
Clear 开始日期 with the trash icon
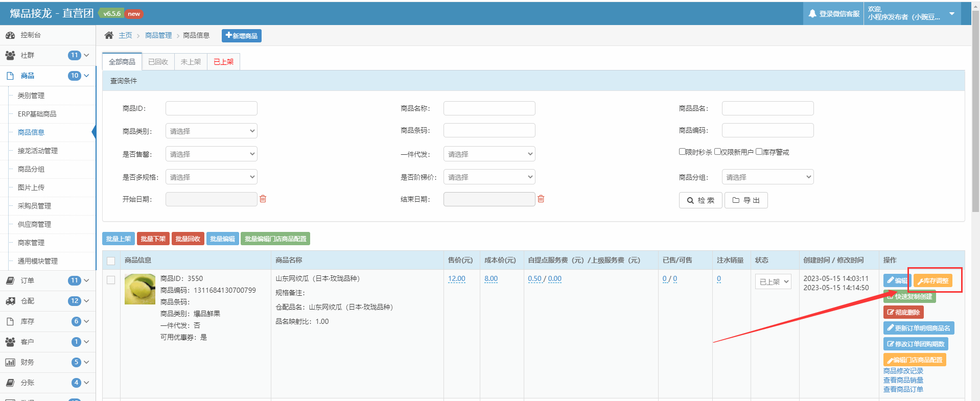click(x=263, y=199)
